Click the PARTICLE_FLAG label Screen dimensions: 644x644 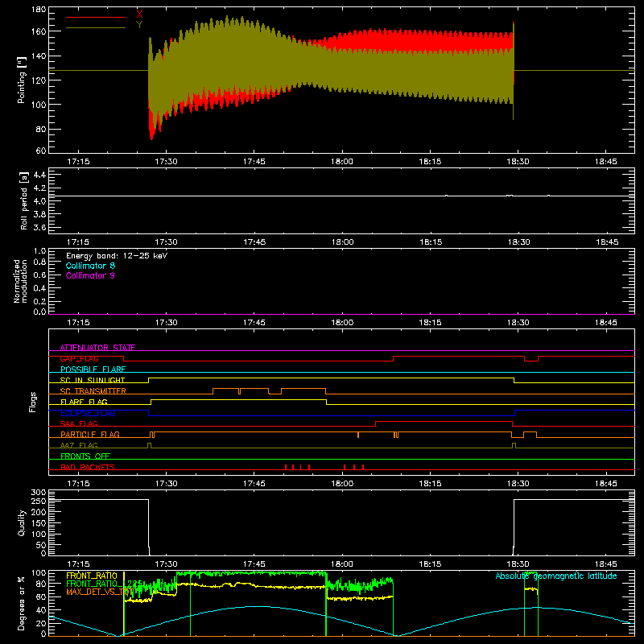(90, 434)
